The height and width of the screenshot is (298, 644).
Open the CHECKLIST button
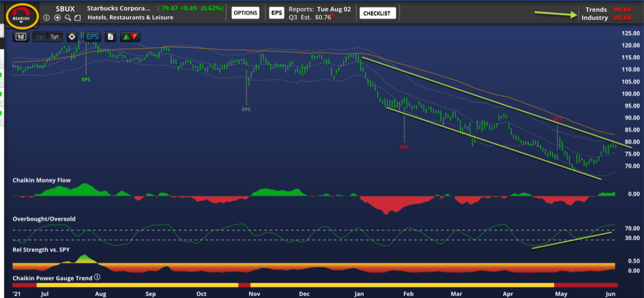click(378, 13)
